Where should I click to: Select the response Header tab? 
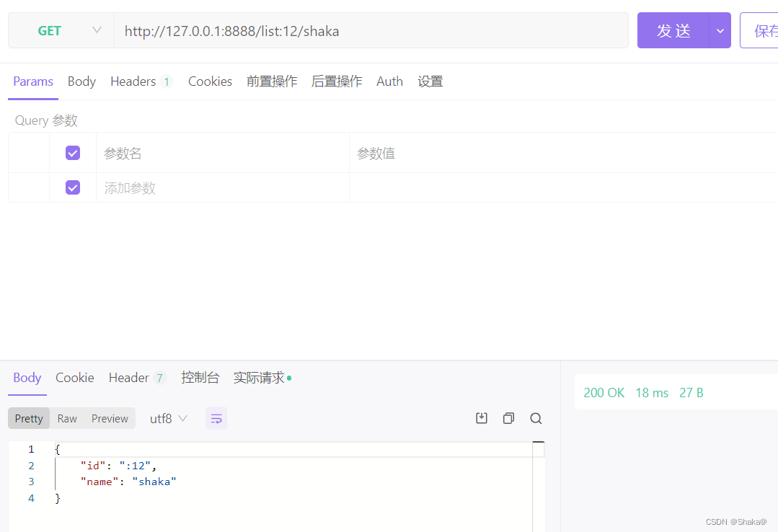click(137, 378)
